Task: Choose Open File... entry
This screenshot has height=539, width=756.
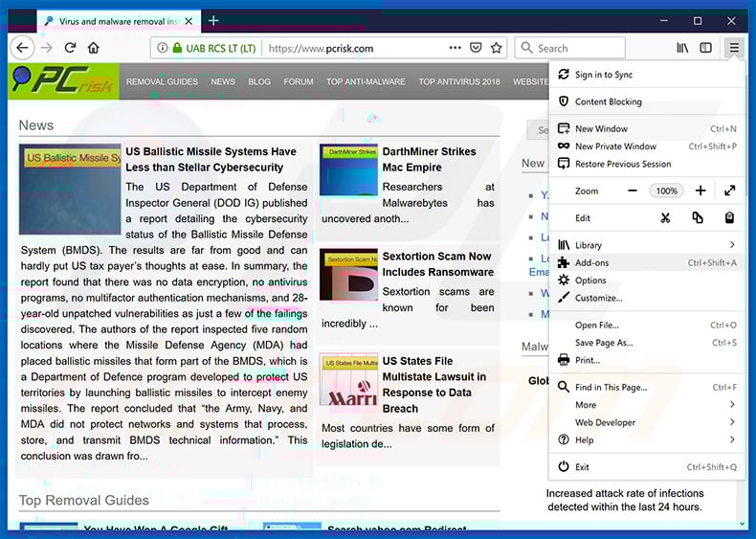Action: pos(645,325)
